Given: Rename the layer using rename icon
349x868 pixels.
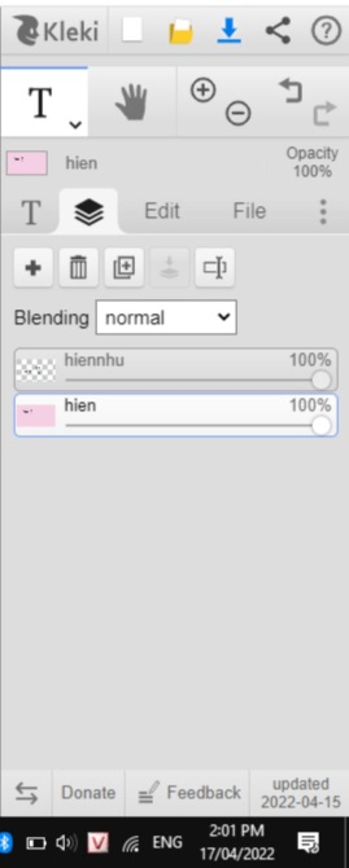Looking at the screenshot, I should (x=215, y=268).
